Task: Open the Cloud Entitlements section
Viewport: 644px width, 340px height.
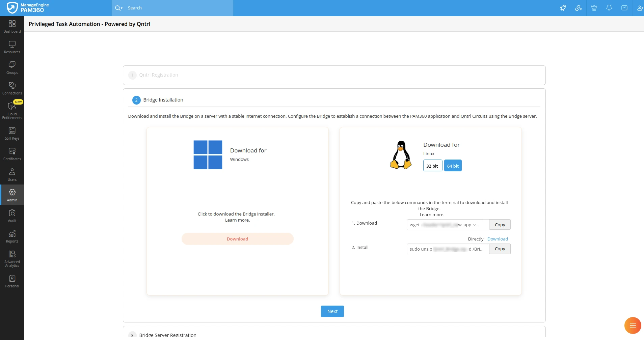Action: (x=12, y=110)
